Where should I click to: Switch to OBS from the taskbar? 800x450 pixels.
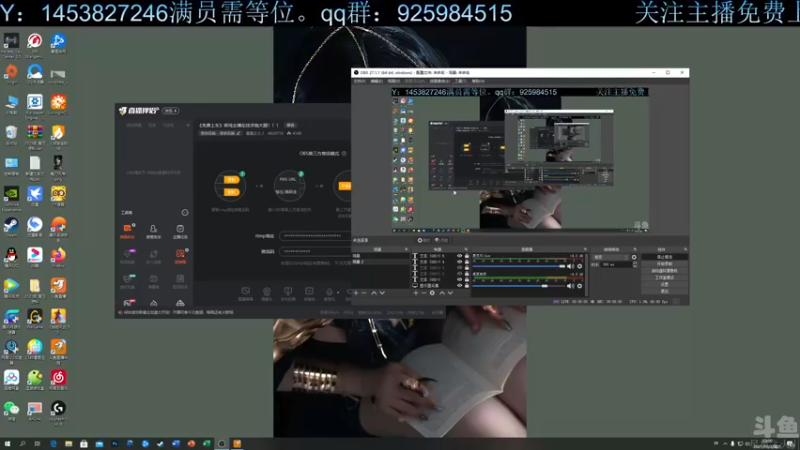pos(221,444)
